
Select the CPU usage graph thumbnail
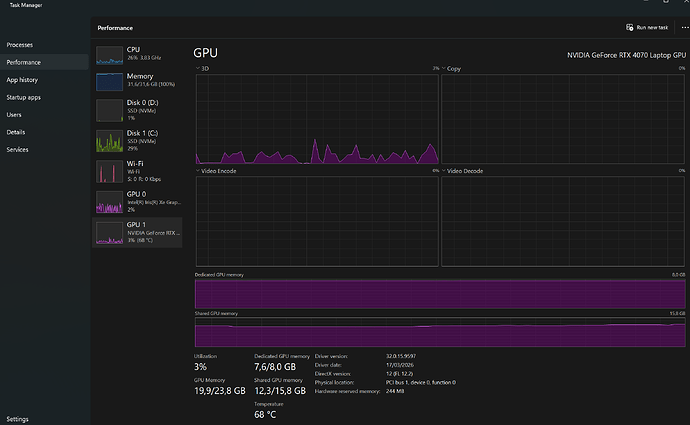(x=108, y=54)
